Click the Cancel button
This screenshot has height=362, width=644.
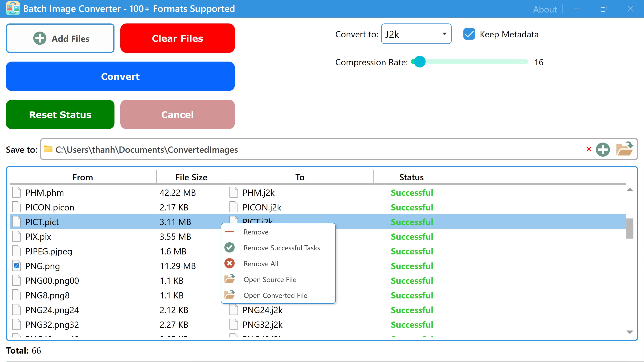pos(177,114)
